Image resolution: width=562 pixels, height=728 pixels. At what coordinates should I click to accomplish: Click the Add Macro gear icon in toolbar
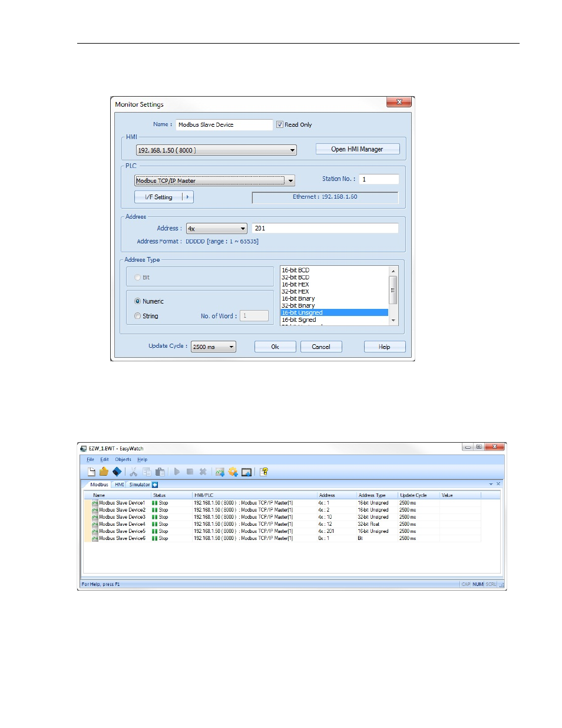point(233,472)
